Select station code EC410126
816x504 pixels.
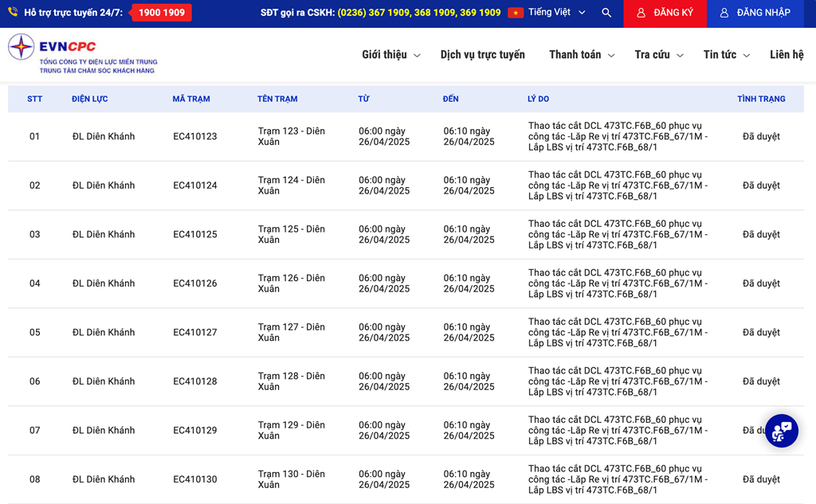pyautogui.click(x=195, y=283)
